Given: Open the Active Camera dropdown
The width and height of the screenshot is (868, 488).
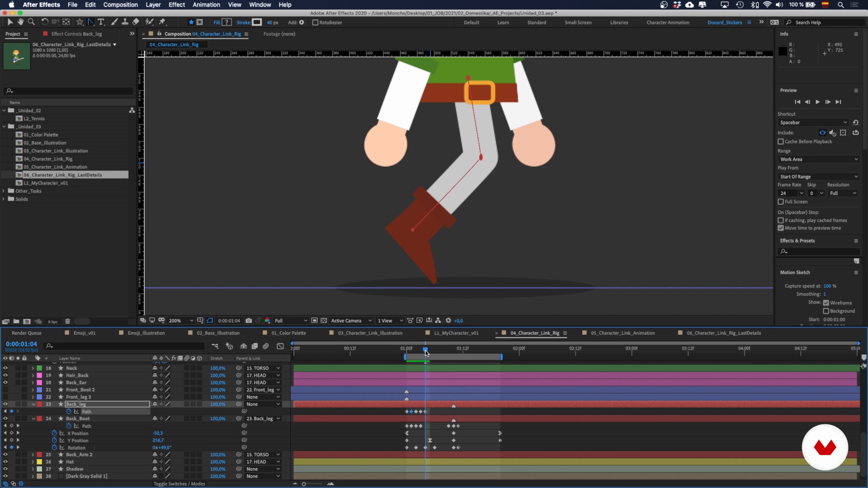Looking at the screenshot, I should [x=351, y=321].
